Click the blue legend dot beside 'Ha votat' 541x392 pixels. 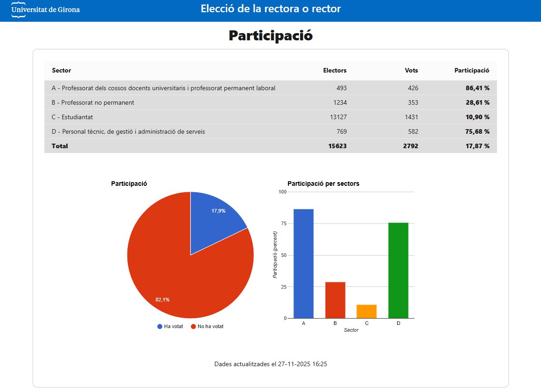click(159, 326)
